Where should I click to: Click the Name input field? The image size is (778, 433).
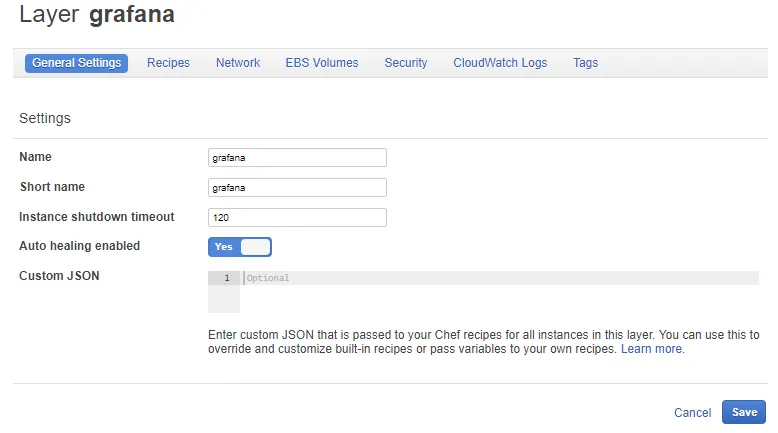tap(297, 158)
